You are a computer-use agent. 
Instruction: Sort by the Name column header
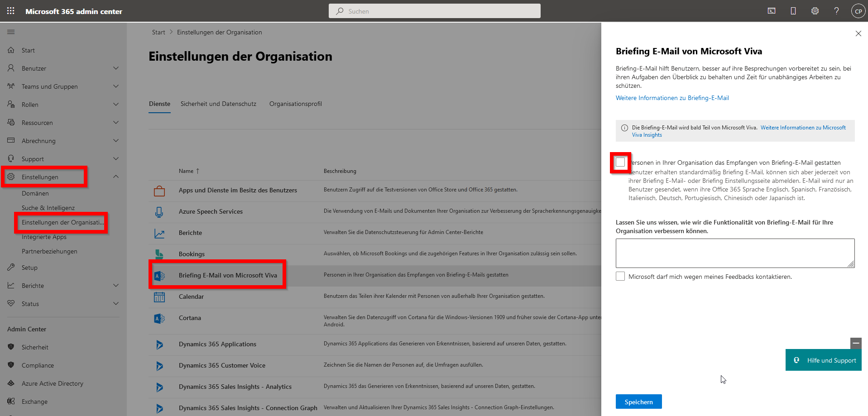point(189,171)
